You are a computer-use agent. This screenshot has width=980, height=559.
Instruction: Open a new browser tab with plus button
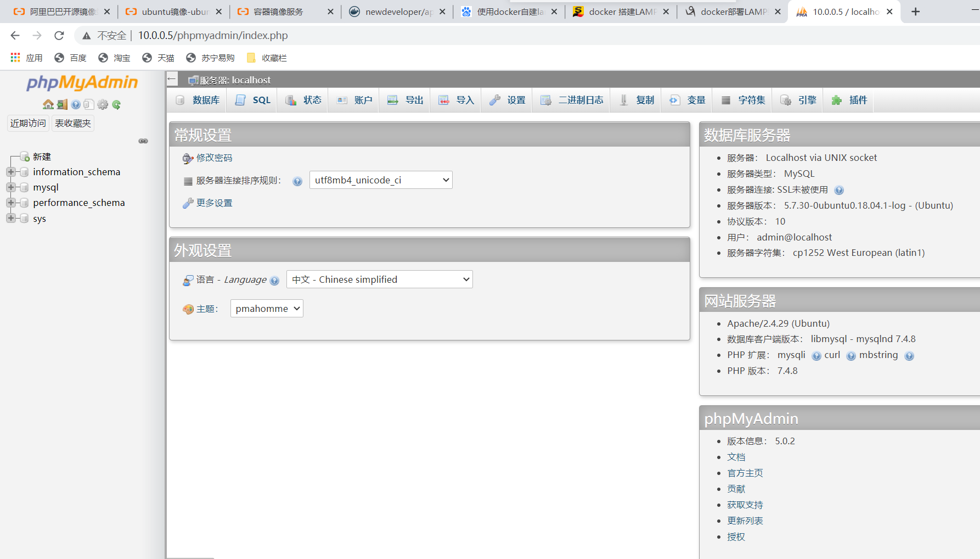pos(915,12)
